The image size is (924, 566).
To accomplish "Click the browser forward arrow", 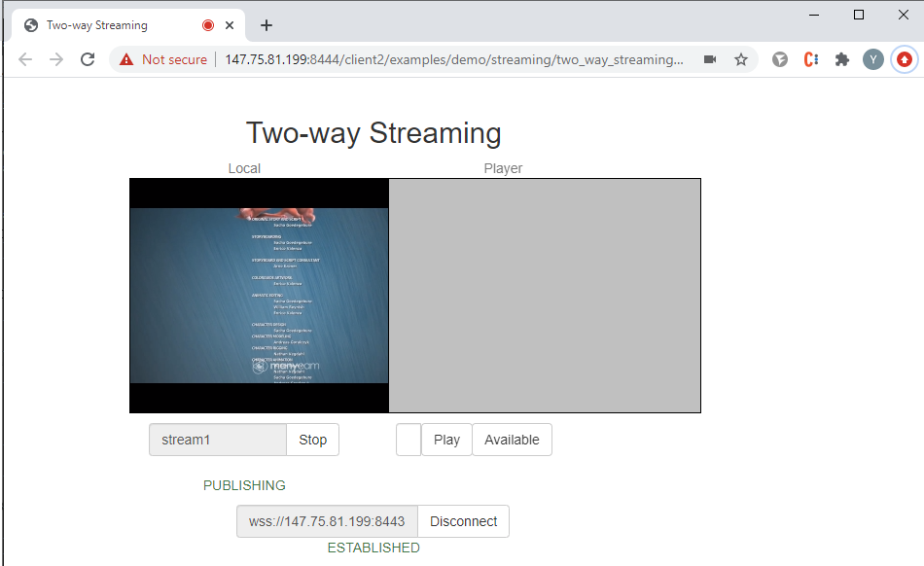I will click(56, 59).
